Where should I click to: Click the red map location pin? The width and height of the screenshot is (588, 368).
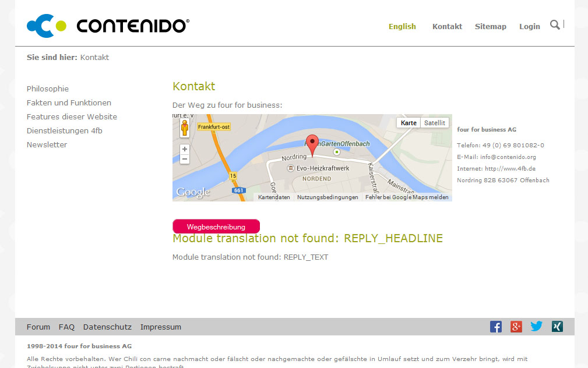click(312, 144)
